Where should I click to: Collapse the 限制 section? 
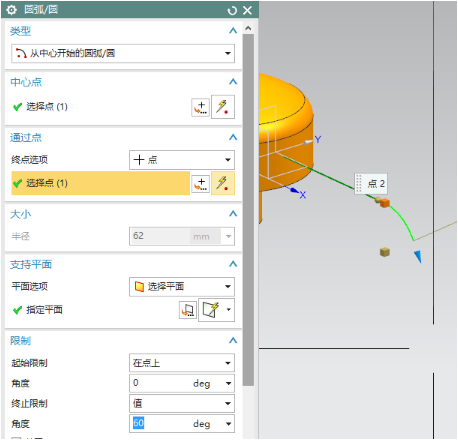(233, 340)
